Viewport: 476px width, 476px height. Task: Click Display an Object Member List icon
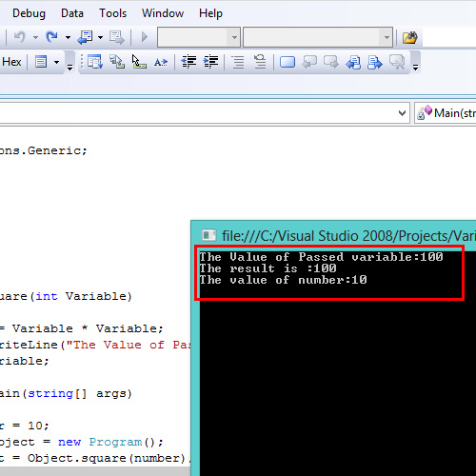tap(95, 62)
